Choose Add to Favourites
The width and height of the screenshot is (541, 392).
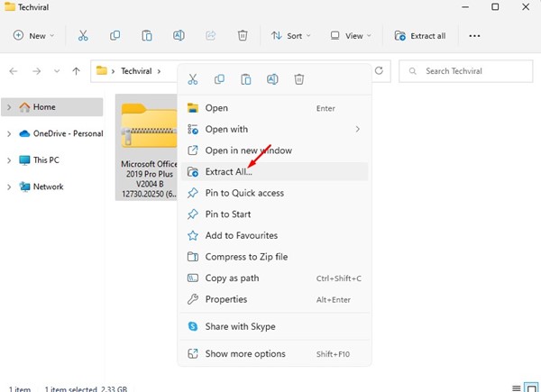pyautogui.click(x=275, y=235)
